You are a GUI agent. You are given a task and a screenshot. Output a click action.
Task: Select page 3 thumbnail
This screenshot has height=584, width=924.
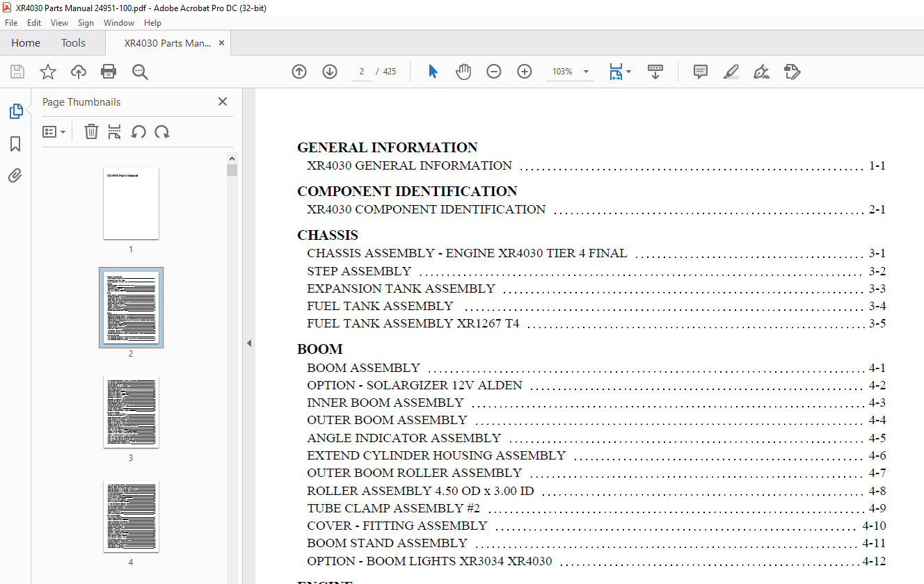(131, 412)
